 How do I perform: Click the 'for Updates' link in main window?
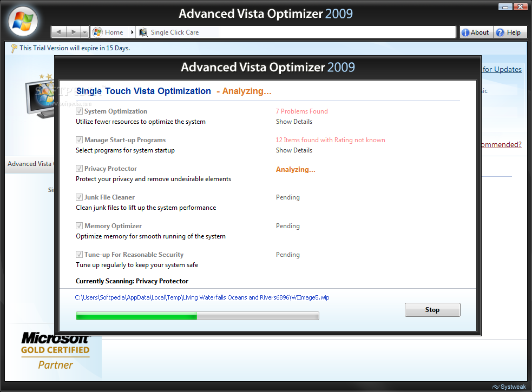pyautogui.click(x=502, y=69)
